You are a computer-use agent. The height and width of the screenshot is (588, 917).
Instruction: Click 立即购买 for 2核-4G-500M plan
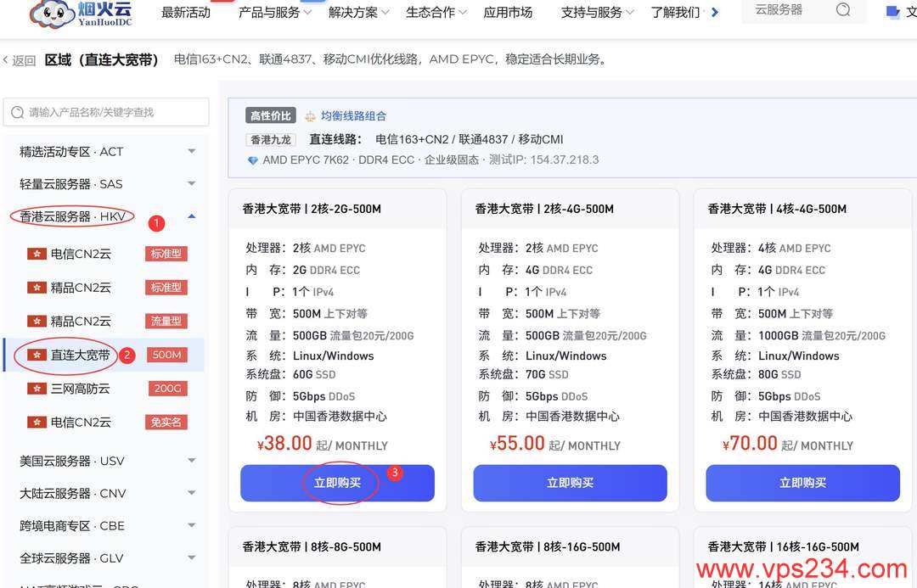click(x=571, y=483)
